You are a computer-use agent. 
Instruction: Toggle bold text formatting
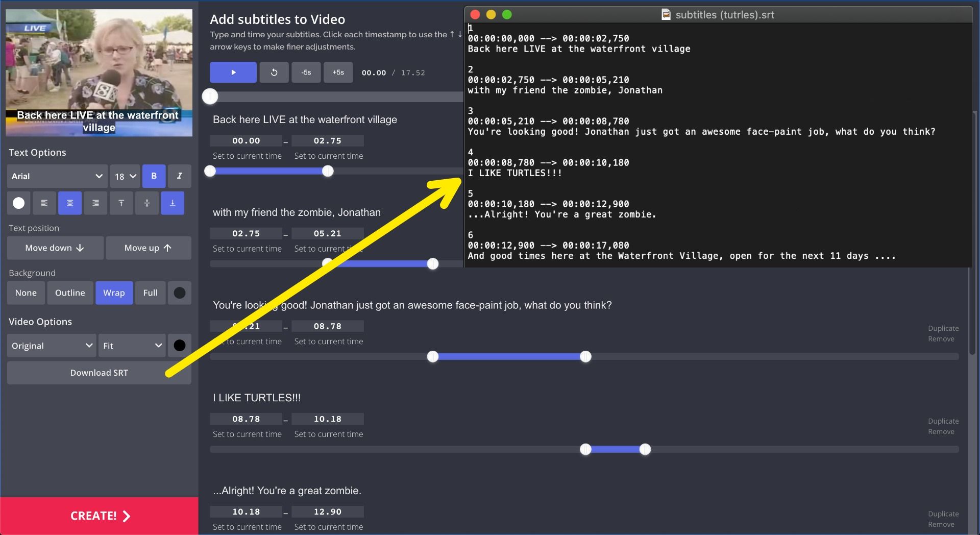click(154, 176)
